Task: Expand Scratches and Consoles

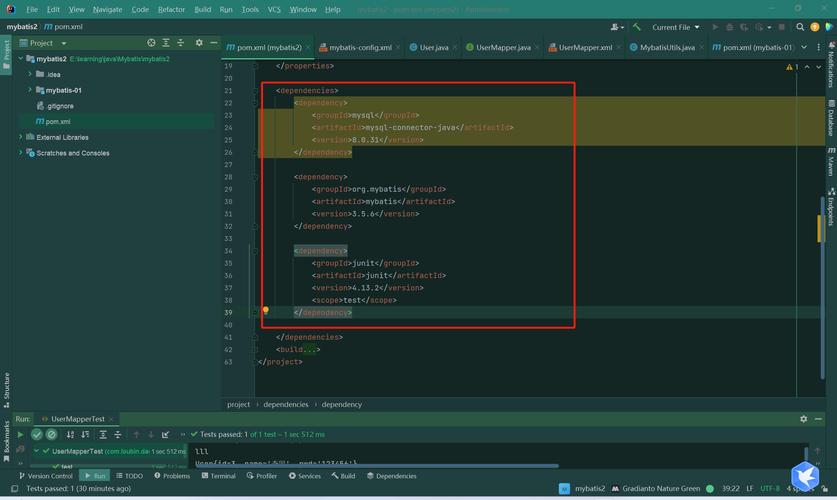Action: (x=21, y=153)
